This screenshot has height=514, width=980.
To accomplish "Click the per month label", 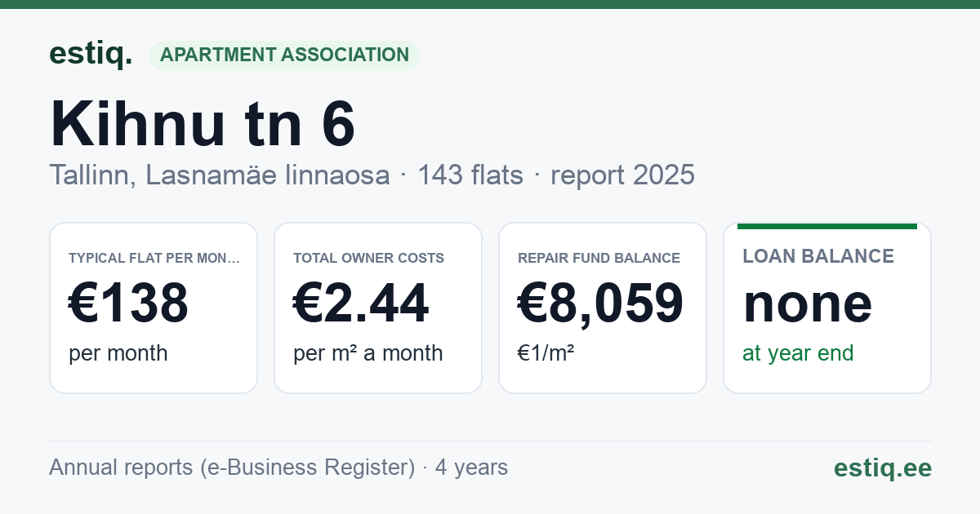I will pos(118,353).
